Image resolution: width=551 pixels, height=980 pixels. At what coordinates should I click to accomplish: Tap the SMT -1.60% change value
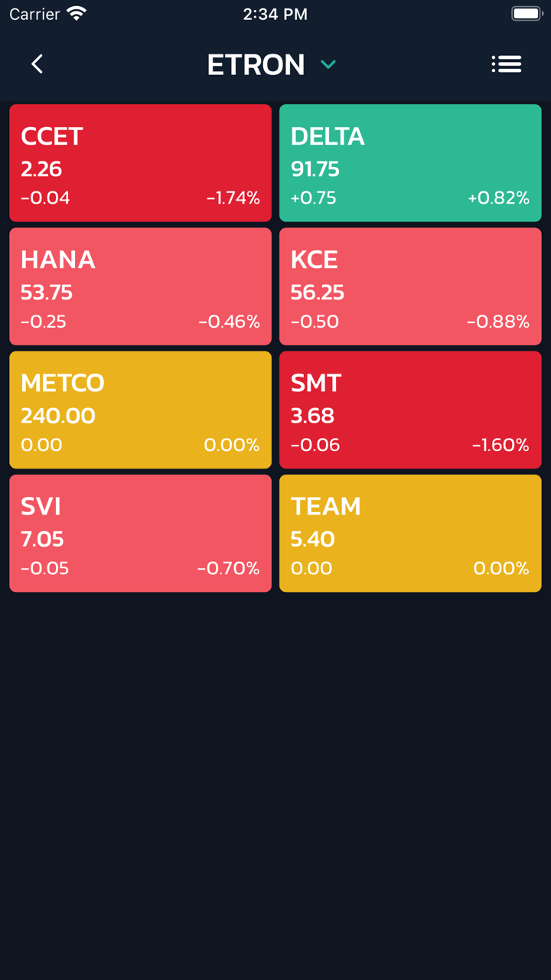(x=500, y=445)
